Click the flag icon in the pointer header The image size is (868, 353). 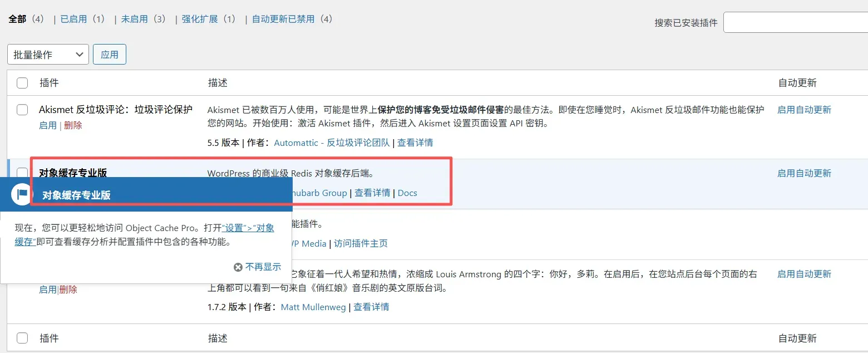click(x=22, y=194)
